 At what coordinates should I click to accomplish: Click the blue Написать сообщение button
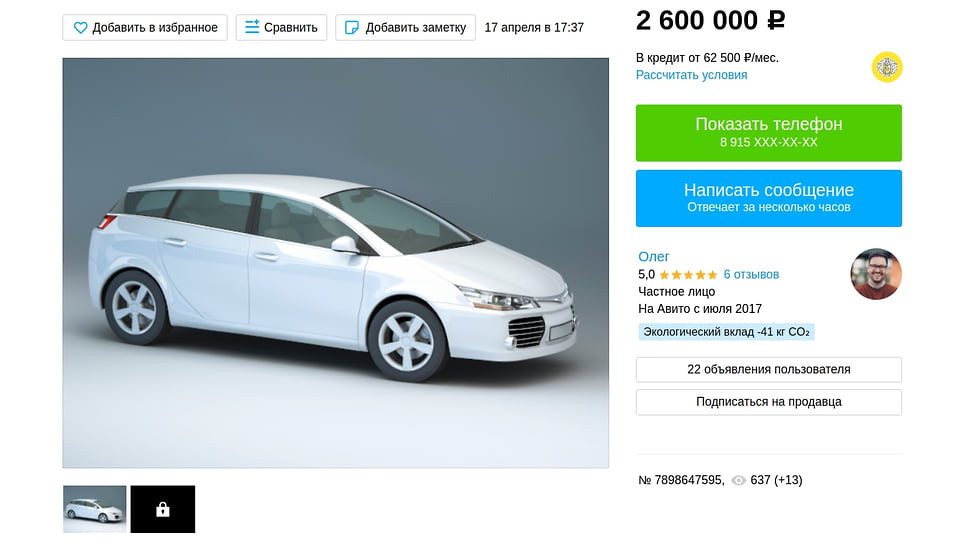769,198
